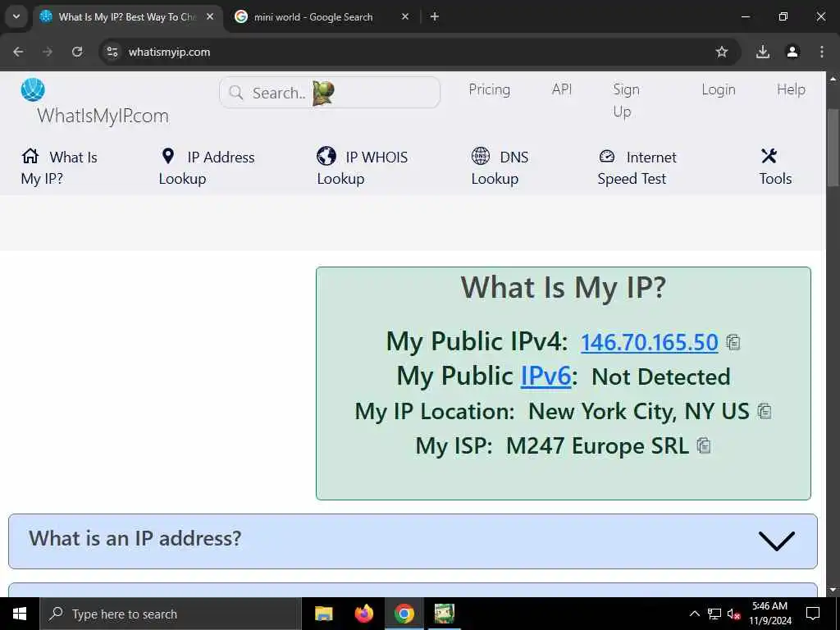Click the WhatIsMyIP.com globe logo
Viewport: 840px width, 630px height.
tap(33, 89)
